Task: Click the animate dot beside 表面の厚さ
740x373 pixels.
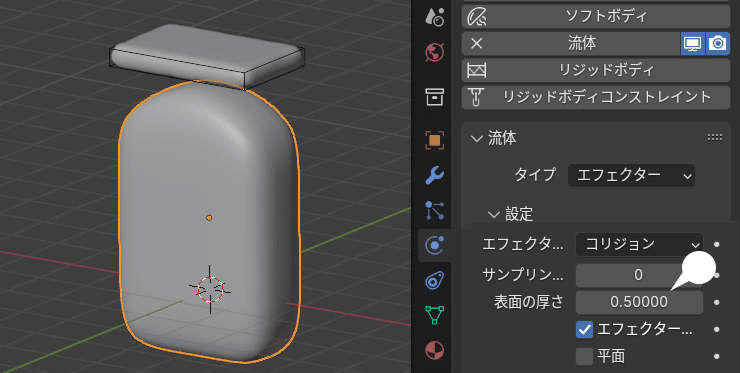Action: tap(717, 302)
